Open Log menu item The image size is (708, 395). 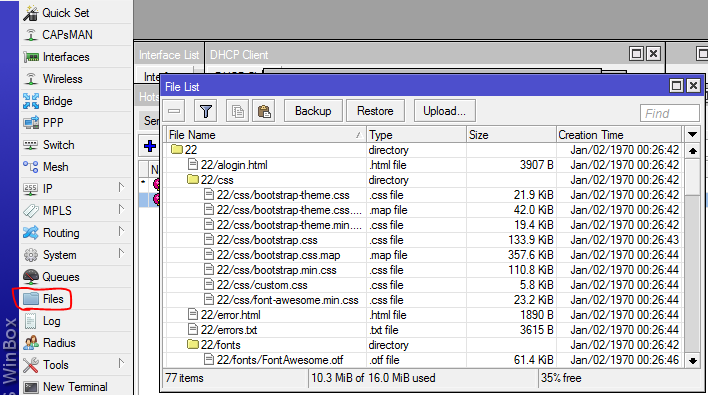click(76, 321)
